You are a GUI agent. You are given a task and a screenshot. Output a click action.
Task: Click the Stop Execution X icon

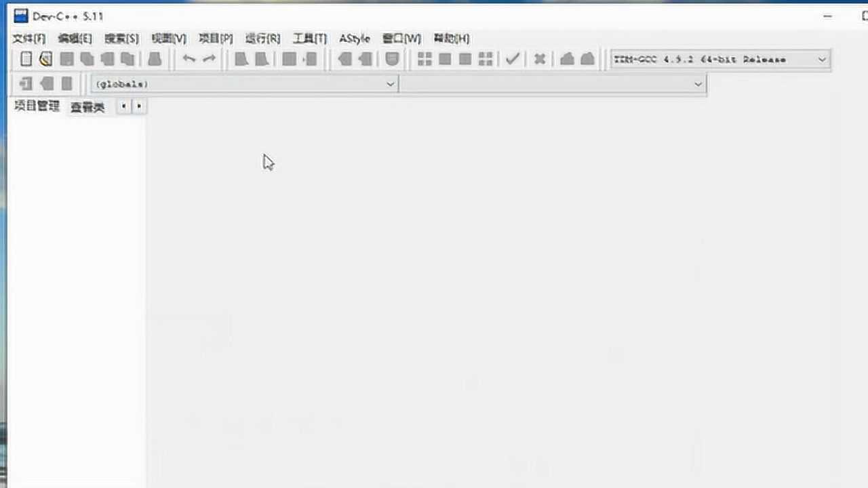point(540,59)
